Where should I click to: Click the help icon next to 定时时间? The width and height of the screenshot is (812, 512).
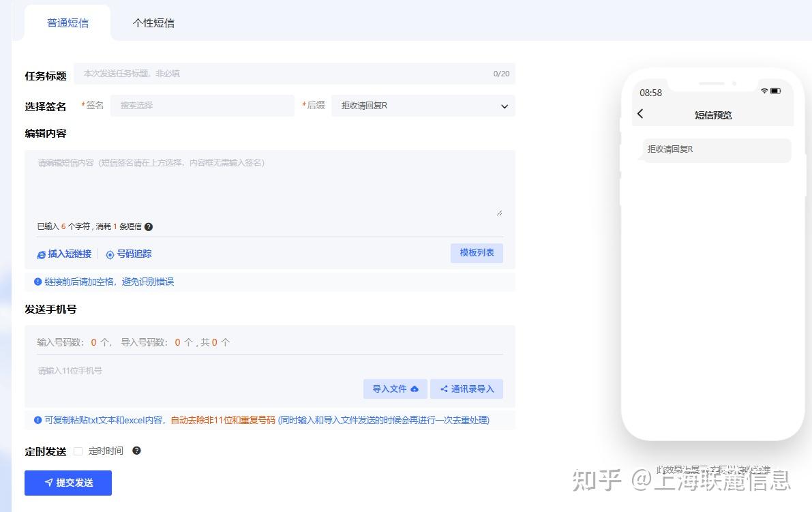137,451
